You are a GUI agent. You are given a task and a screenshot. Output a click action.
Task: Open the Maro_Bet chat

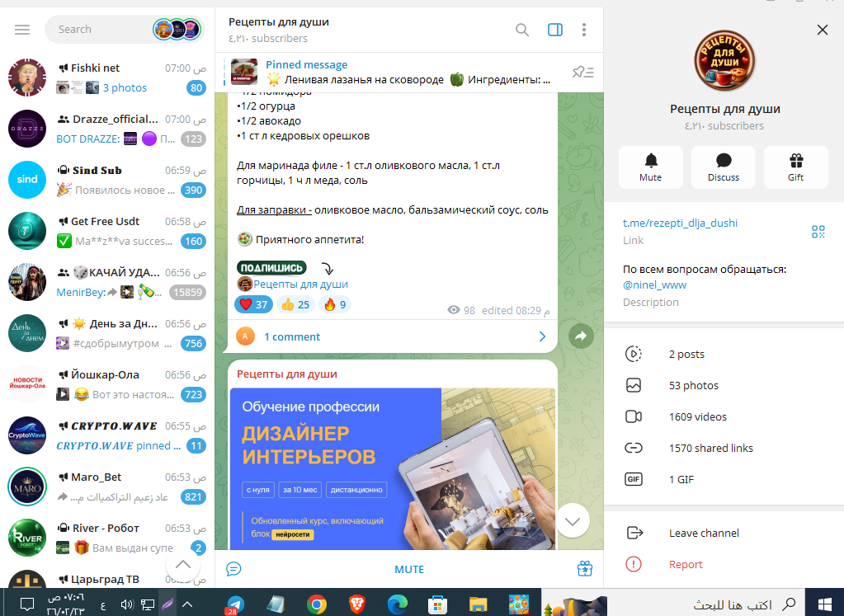[107, 487]
